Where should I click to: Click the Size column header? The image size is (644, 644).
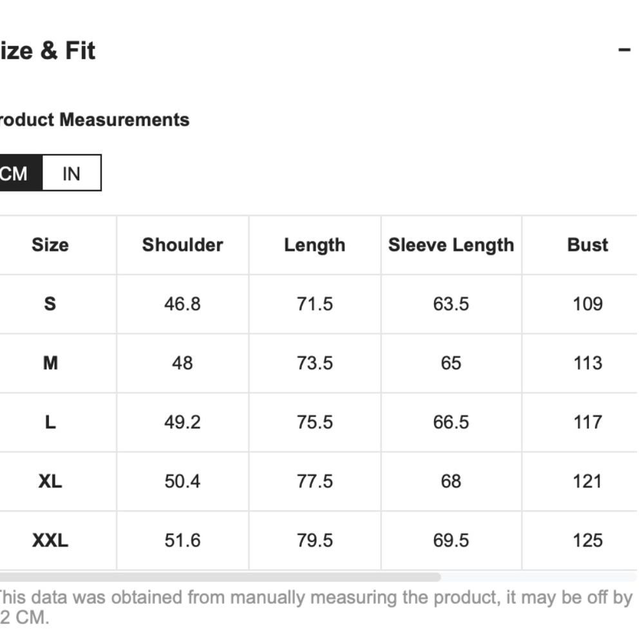pos(50,245)
